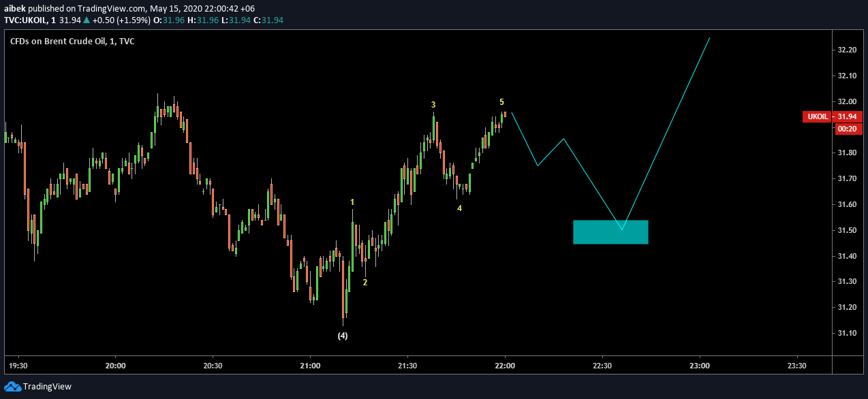Click the 21:30 time axis label

tap(407, 366)
